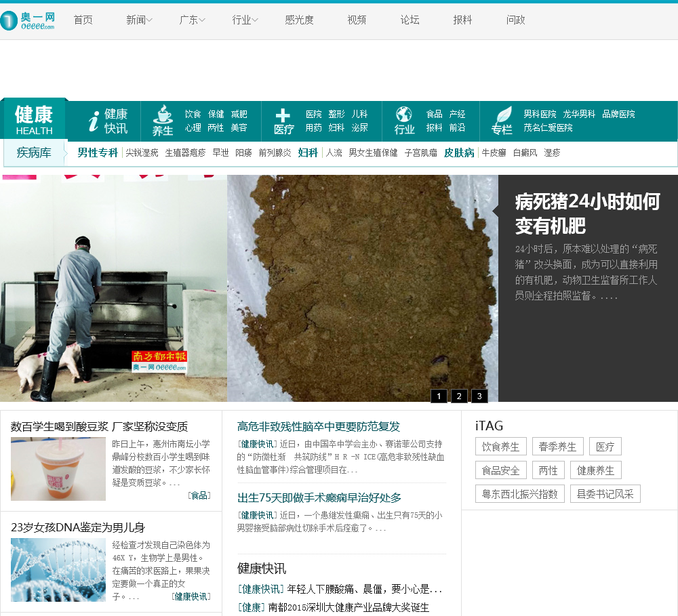Jump to carousel slide 1
Viewport: 678px width, 616px height.
pyautogui.click(x=439, y=396)
